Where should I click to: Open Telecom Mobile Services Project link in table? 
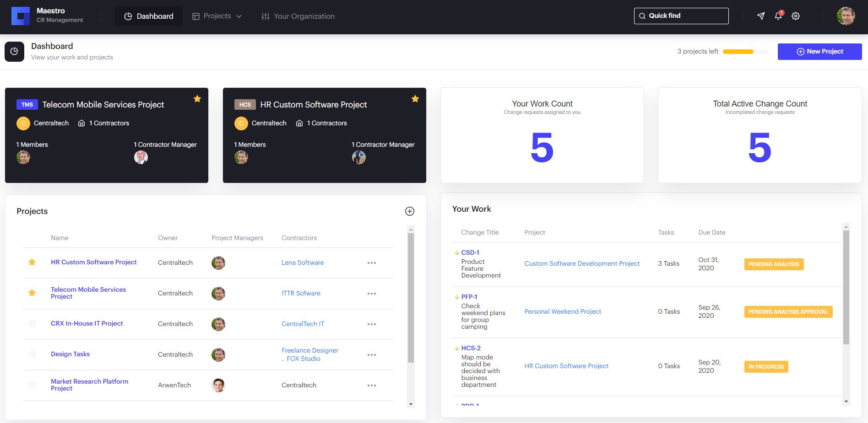tap(88, 293)
